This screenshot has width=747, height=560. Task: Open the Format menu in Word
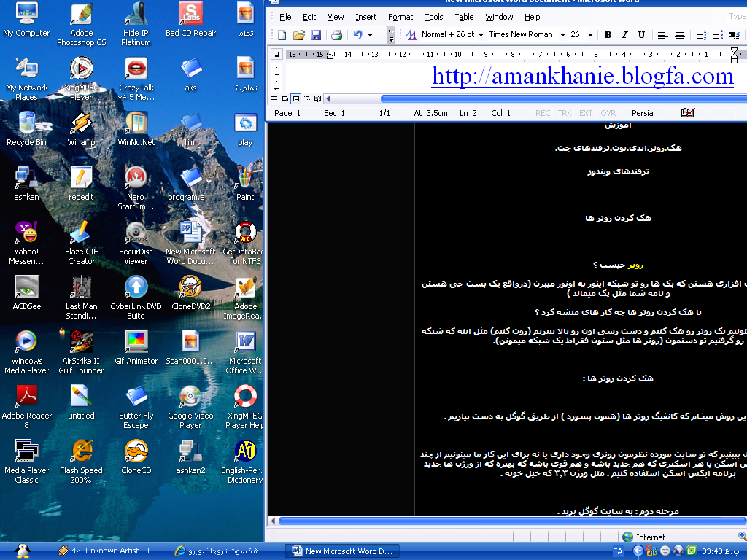pos(400,17)
